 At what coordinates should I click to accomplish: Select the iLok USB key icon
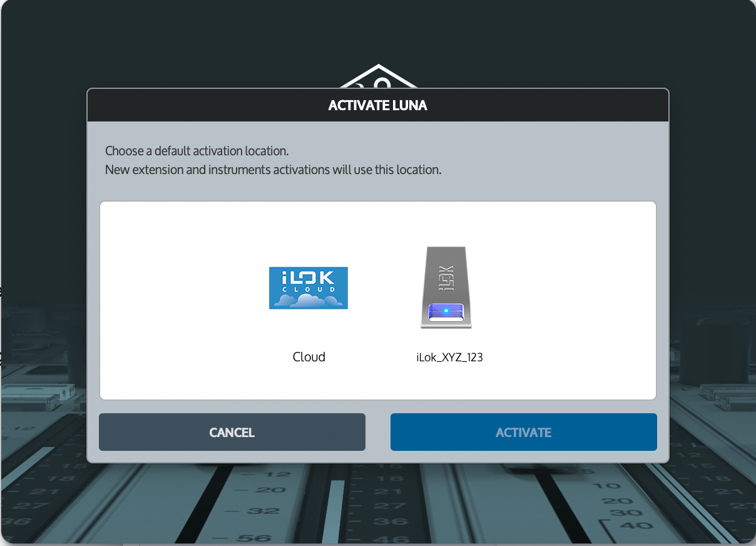tap(446, 287)
